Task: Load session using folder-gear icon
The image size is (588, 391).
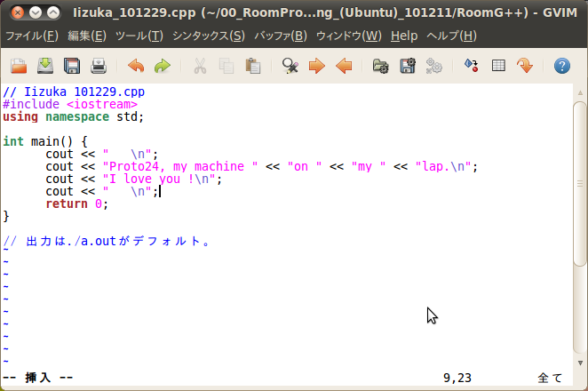Action: 381,66
